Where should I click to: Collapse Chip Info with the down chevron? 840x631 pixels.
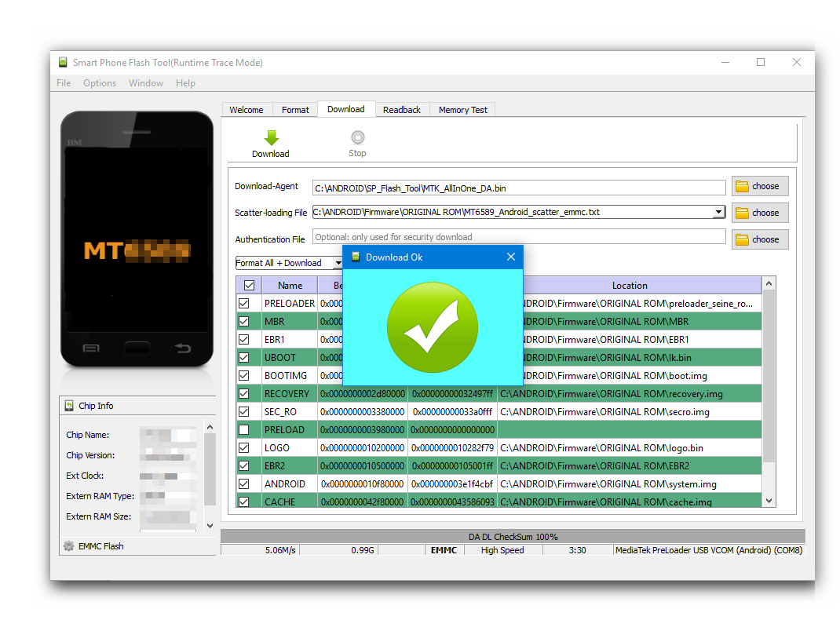[209, 524]
